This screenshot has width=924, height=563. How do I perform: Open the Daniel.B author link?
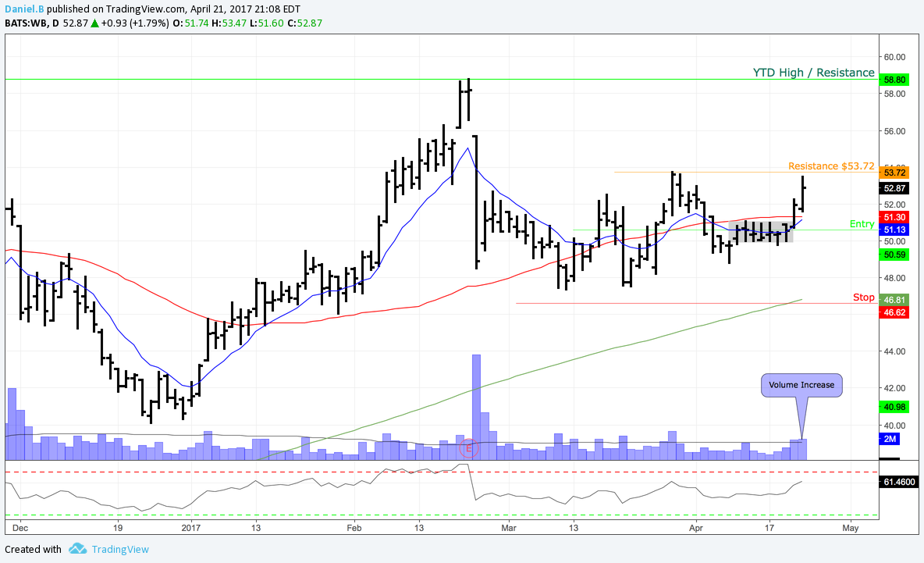(24, 9)
